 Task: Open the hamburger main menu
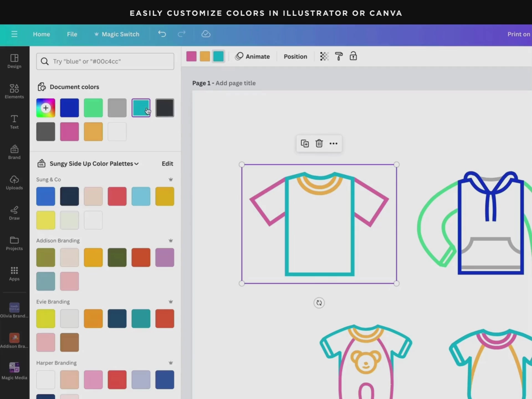point(14,34)
